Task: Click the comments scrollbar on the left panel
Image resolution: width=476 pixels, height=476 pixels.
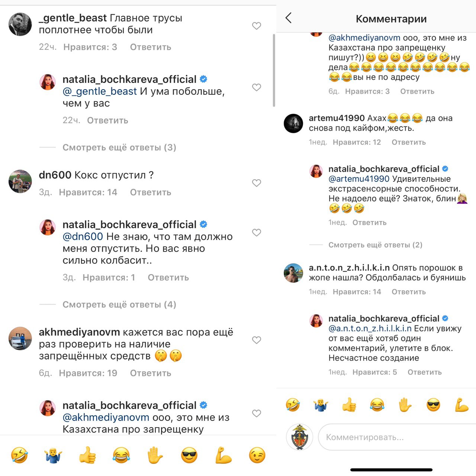Action: (274, 70)
